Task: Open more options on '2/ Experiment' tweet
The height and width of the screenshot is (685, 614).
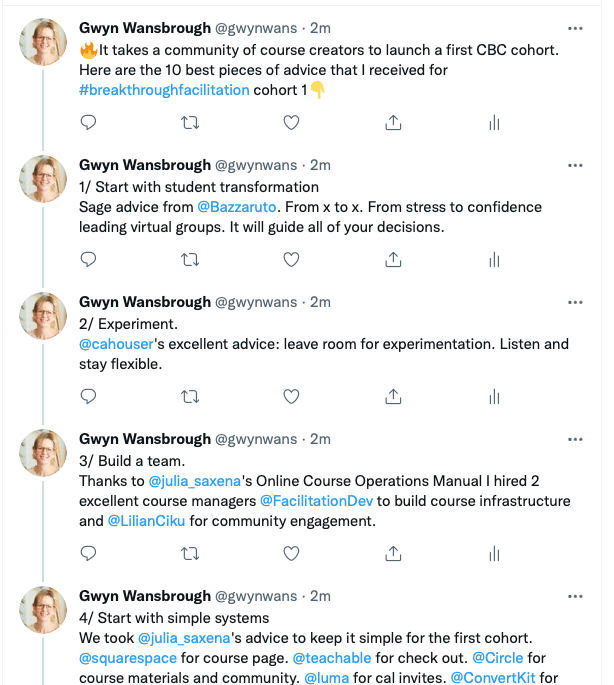Action: point(575,302)
